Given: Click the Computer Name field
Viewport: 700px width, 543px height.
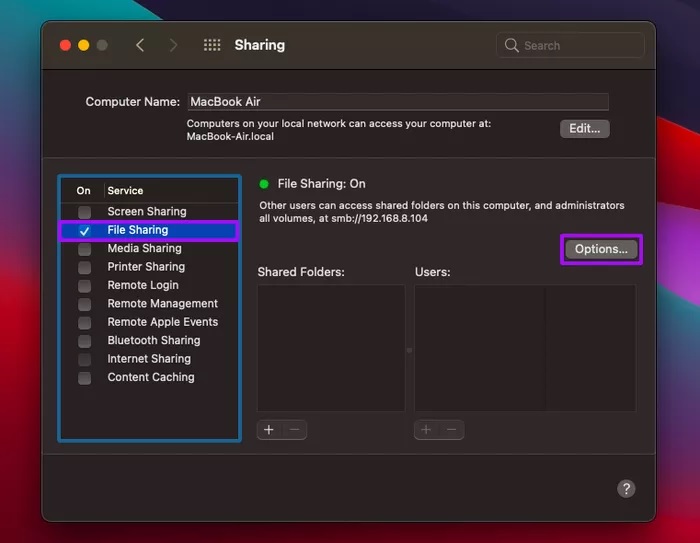Looking at the screenshot, I should pyautogui.click(x=398, y=102).
